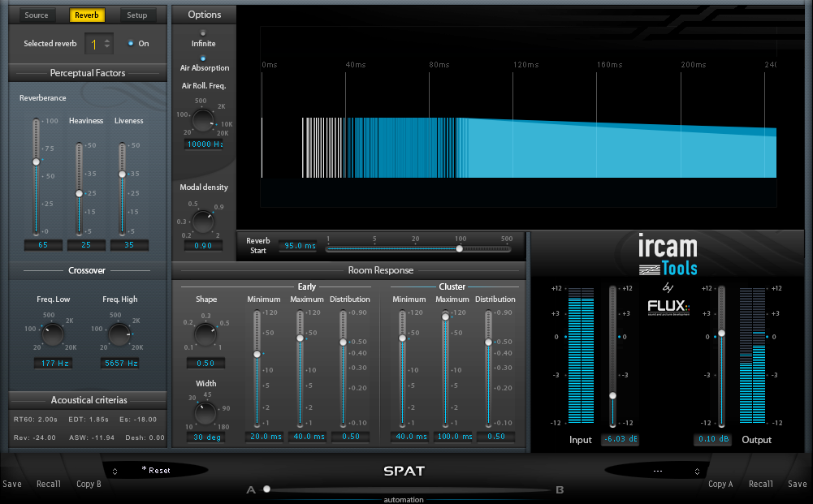813x504 pixels.
Task: Enable the Infinite reverb option
Action: point(203,33)
